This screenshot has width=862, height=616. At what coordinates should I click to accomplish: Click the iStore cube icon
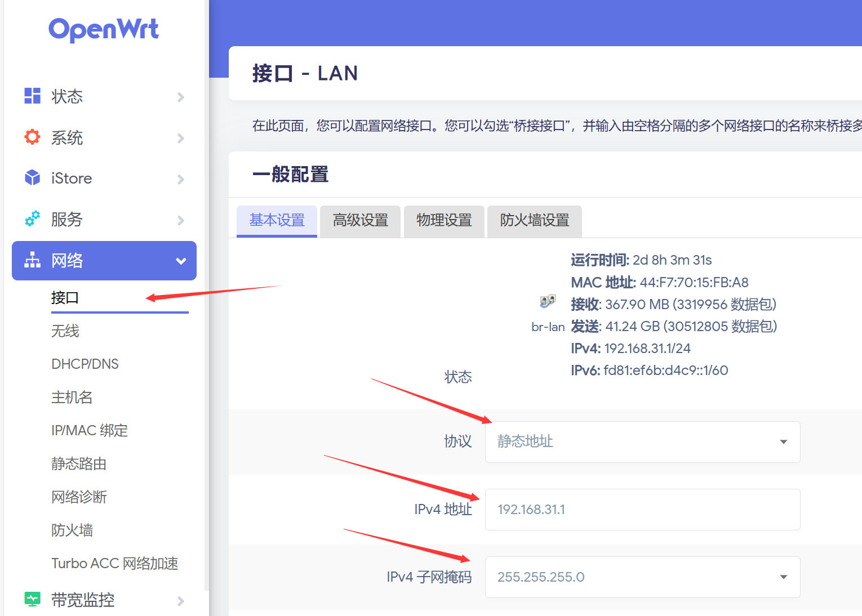tap(32, 178)
